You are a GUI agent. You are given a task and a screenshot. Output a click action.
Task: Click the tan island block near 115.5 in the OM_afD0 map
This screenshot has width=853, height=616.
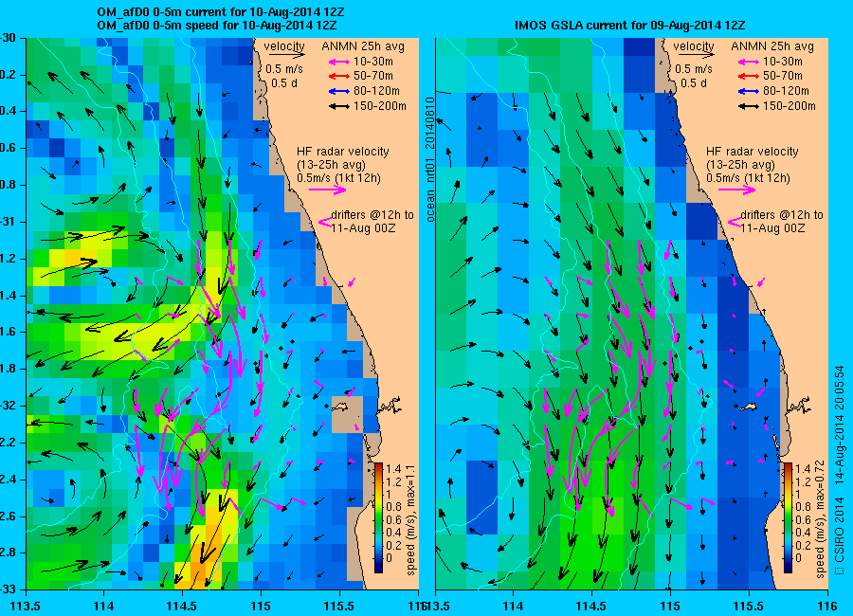coord(347,415)
